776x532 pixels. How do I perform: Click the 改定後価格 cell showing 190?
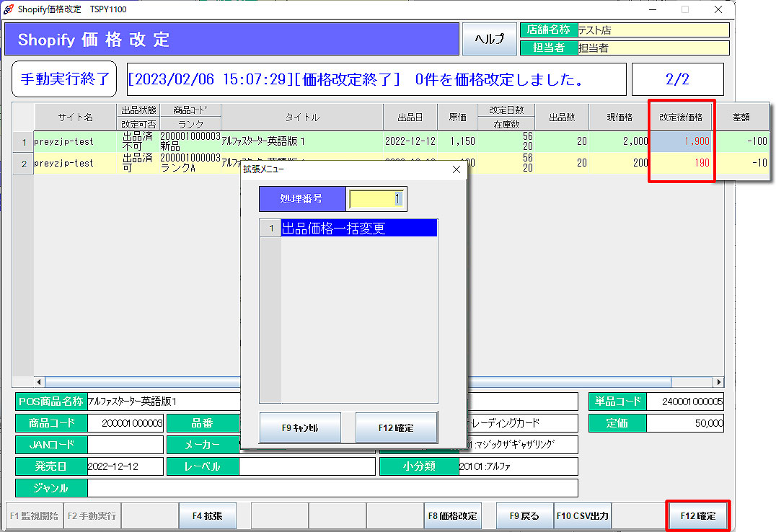(x=682, y=164)
